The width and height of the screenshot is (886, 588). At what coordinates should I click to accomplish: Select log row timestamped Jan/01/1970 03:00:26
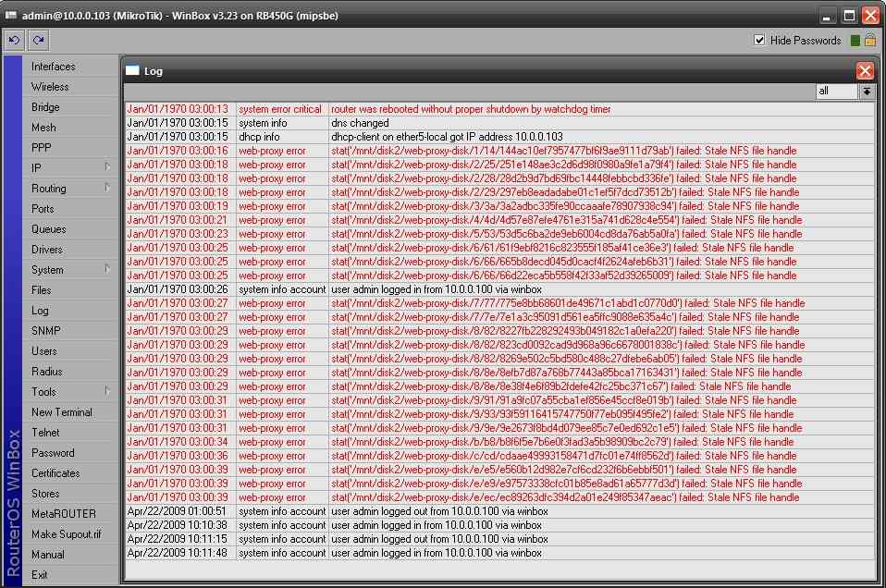tap(499, 289)
